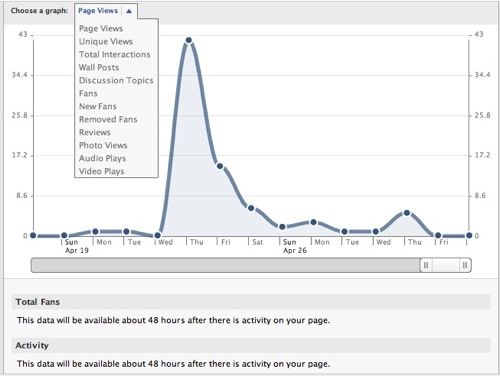Choose Total Interactions graph option
Image resolution: width=500 pixels, height=376 pixels.
[x=114, y=54]
